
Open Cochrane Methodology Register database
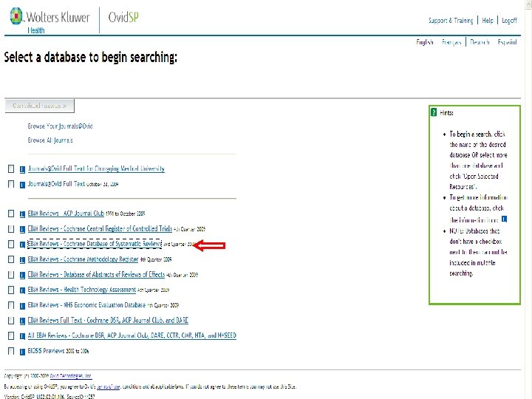83,259
